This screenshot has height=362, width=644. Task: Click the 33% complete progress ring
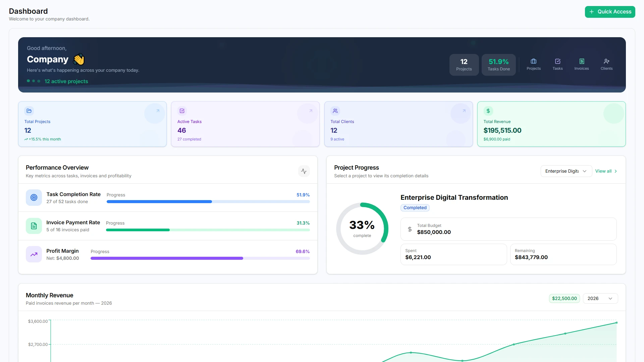[362, 229]
